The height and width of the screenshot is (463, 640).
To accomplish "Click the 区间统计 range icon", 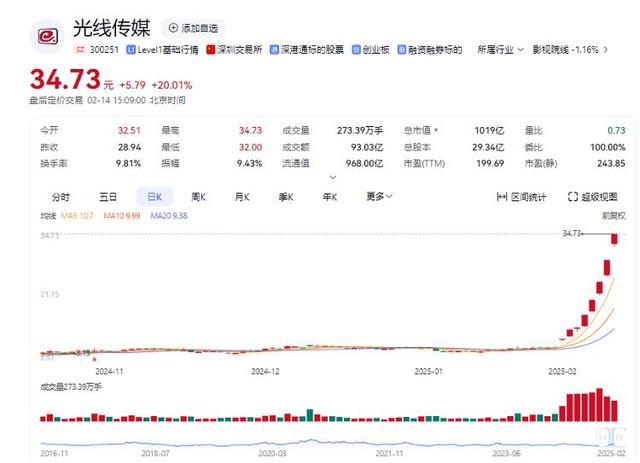I will pyautogui.click(x=502, y=197).
